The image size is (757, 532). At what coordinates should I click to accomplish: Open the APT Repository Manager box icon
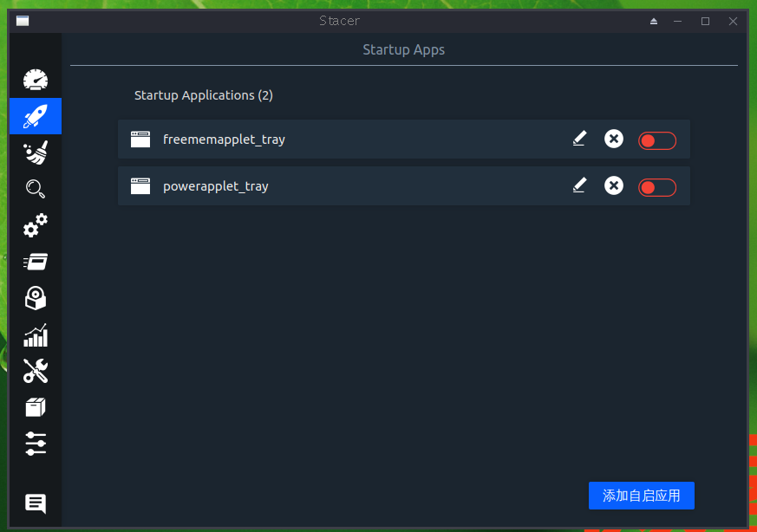click(x=36, y=407)
